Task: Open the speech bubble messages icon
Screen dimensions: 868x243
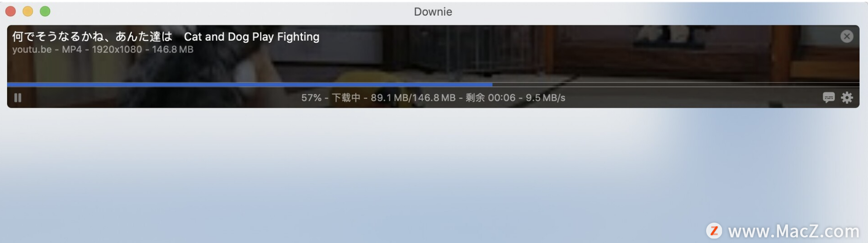Action: coord(828,97)
